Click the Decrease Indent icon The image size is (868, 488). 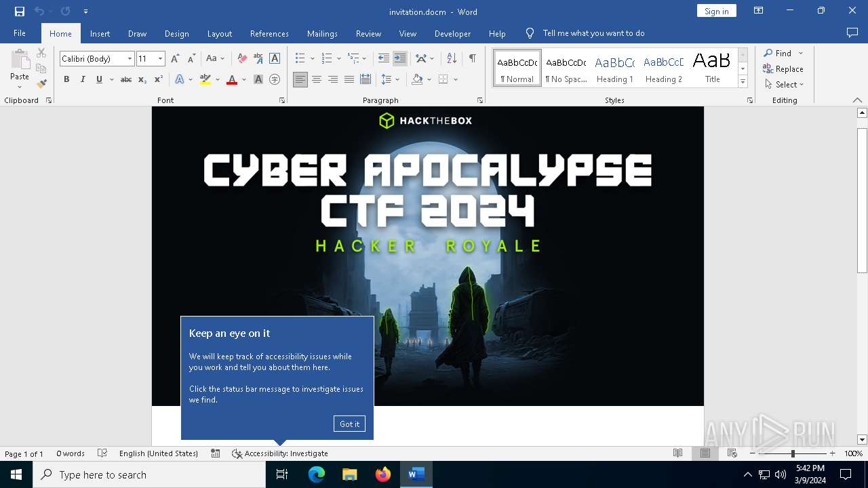(x=384, y=59)
